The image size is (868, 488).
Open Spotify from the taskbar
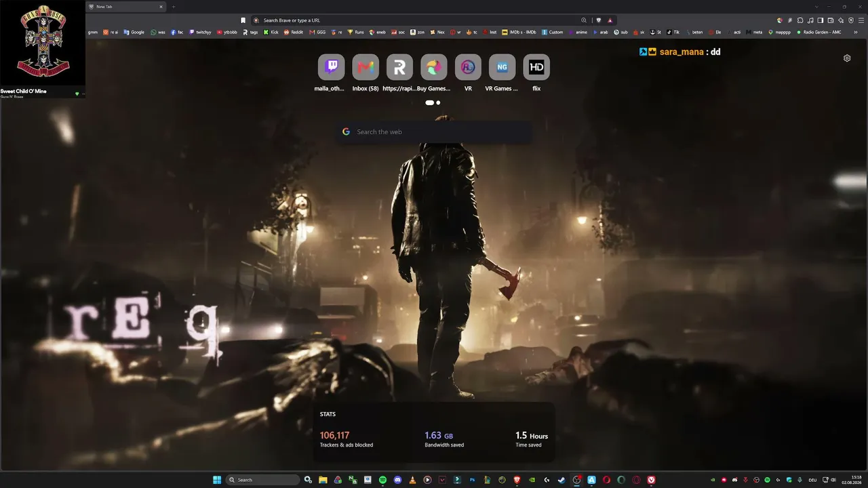coord(382,480)
